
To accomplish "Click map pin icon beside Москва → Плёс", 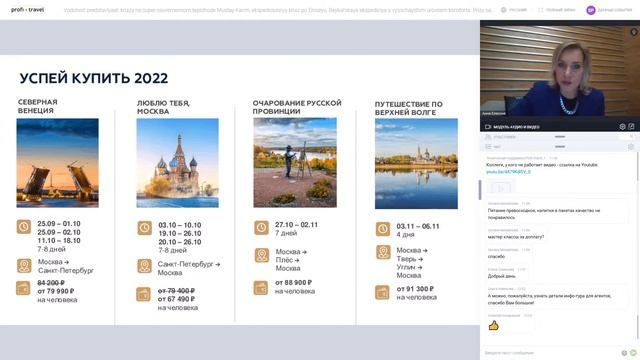I will coord(262,255).
